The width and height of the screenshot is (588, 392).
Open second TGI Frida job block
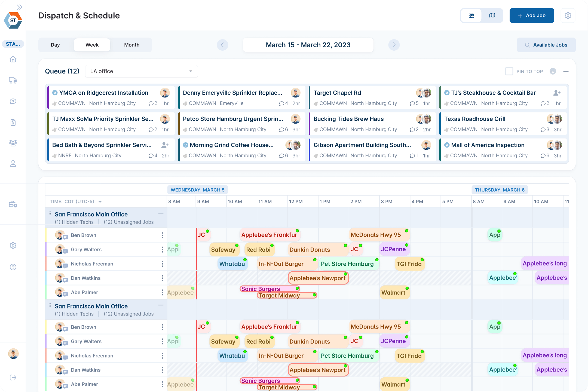click(410, 356)
